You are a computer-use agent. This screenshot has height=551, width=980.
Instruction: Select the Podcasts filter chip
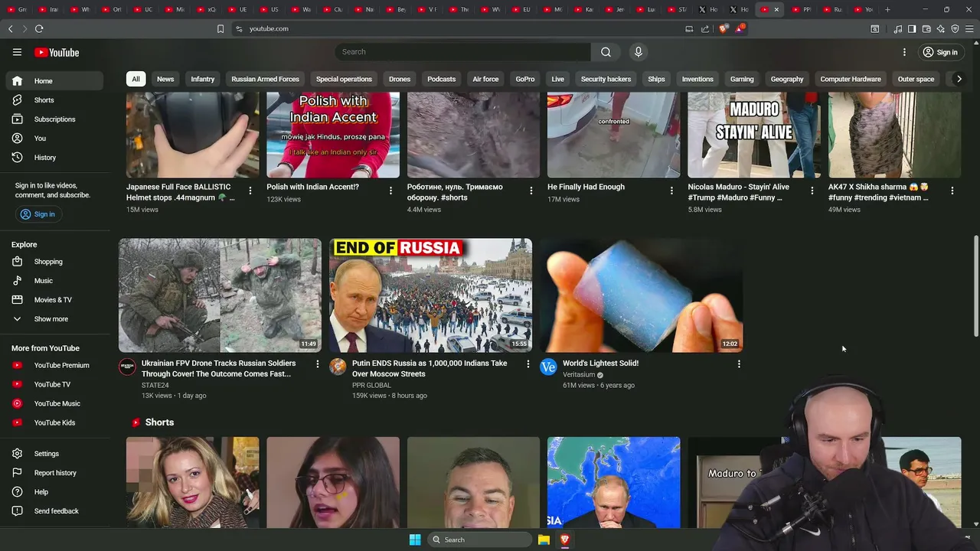tap(442, 79)
